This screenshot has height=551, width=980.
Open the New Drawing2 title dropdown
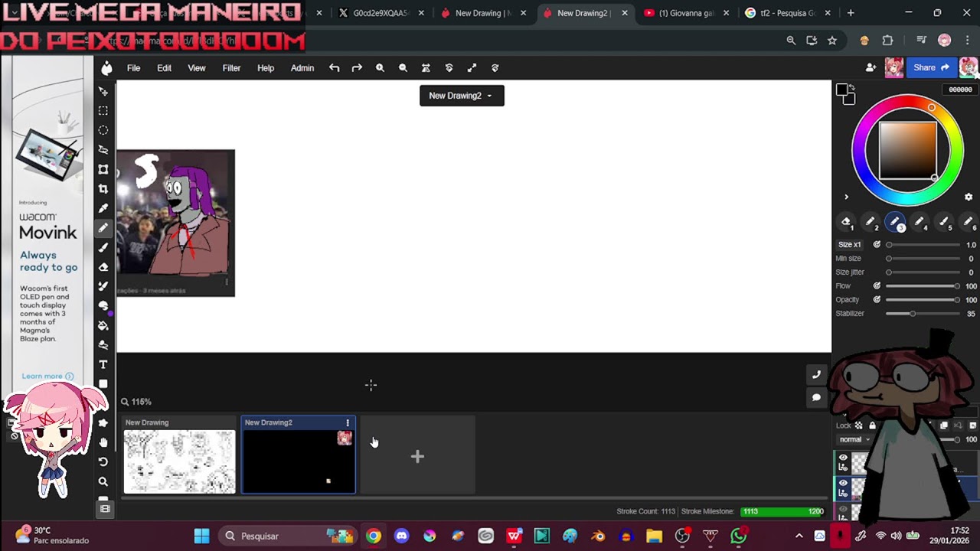tap(462, 96)
